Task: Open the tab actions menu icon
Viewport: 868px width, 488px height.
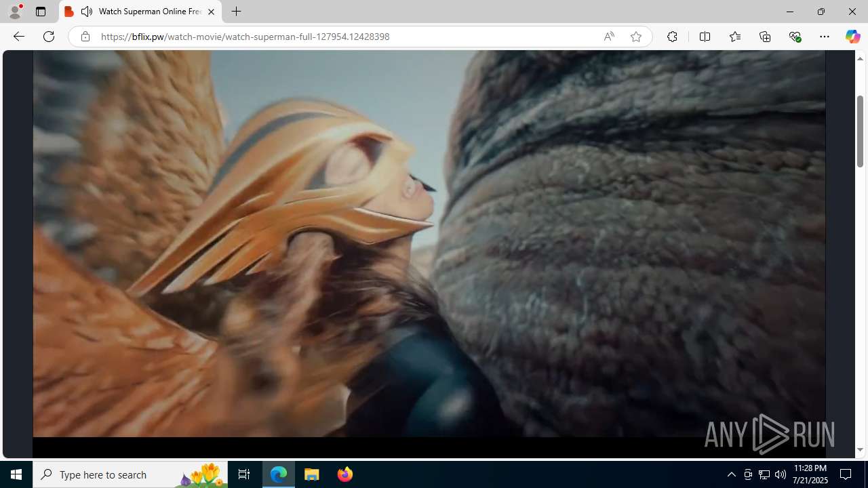Action: pos(41,12)
